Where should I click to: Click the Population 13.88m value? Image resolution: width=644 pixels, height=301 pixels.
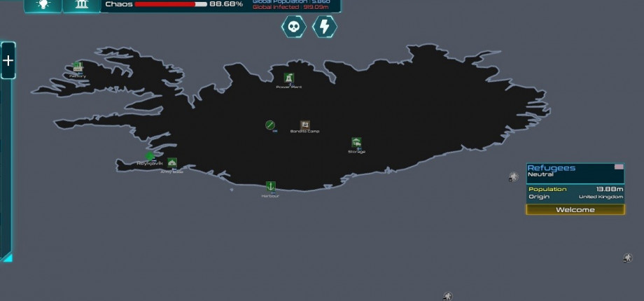coord(610,189)
